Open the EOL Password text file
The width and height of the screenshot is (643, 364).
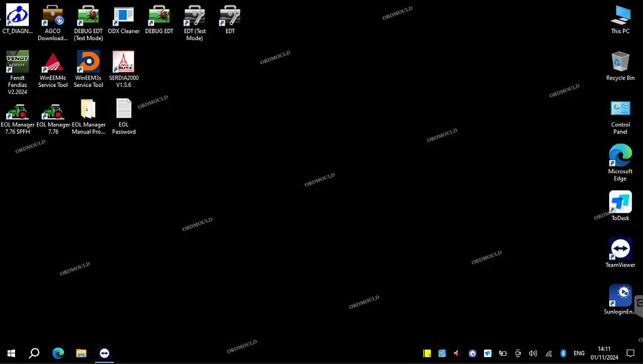tap(123, 110)
